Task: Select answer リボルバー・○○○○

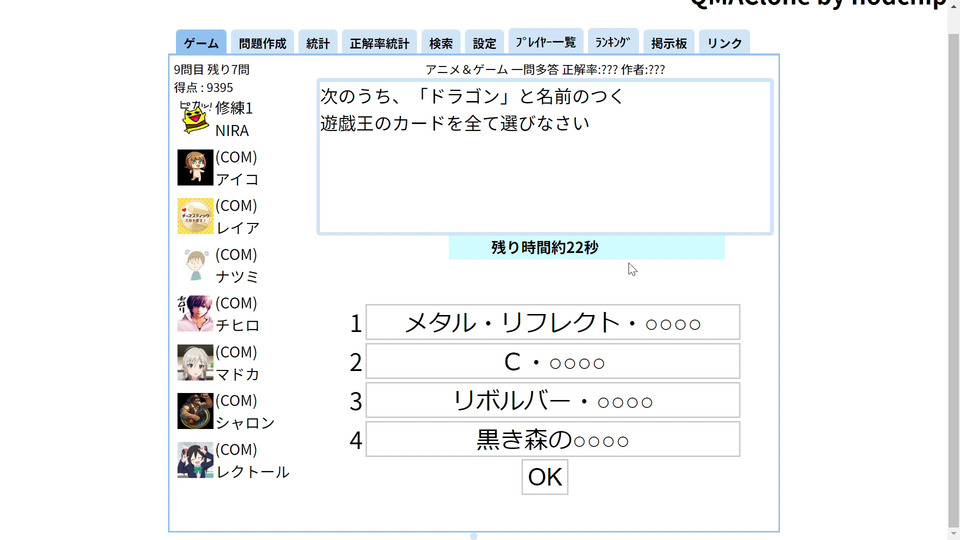Action: pos(553,400)
